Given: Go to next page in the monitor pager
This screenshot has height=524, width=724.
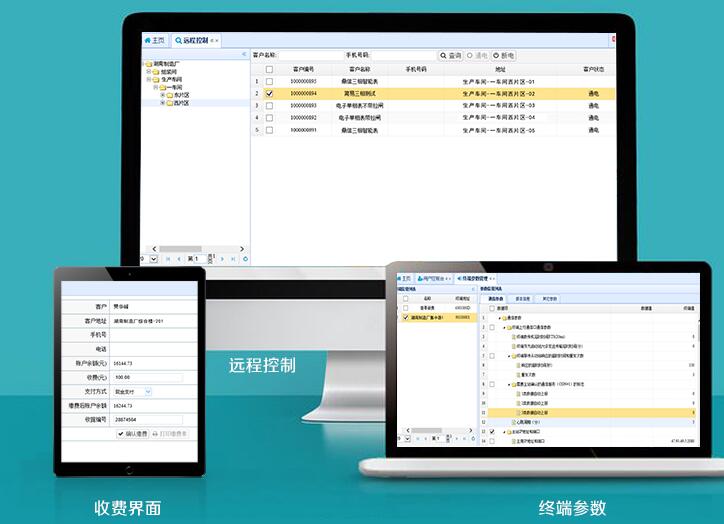Looking at the screenshot, I should click(x=222, y=259).
